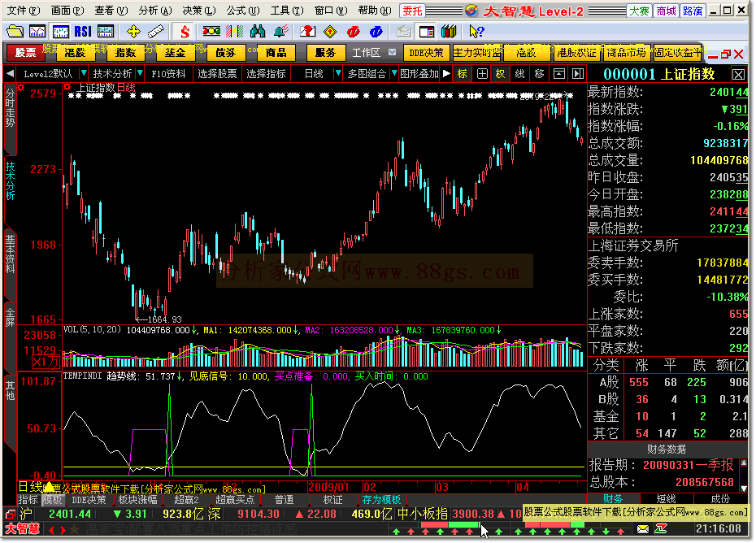
Task: Switch to the 财务 tab
Action: click(613, 499)
